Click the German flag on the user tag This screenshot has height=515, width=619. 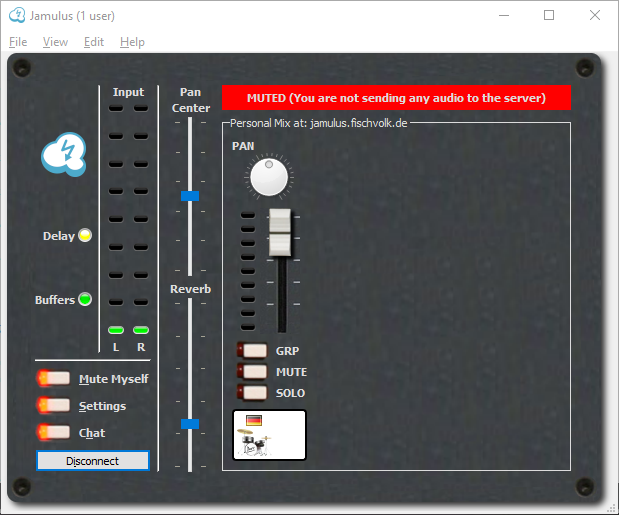(x=254, y=420)
